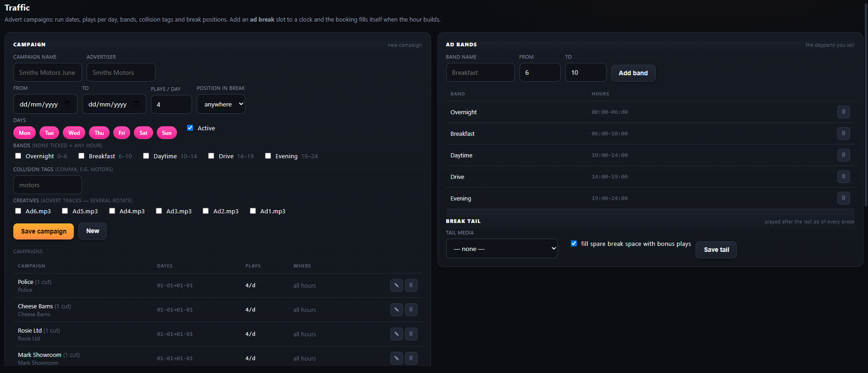Edit the Police campaign
Screen dimensions: 868x373
coord(397,285)
